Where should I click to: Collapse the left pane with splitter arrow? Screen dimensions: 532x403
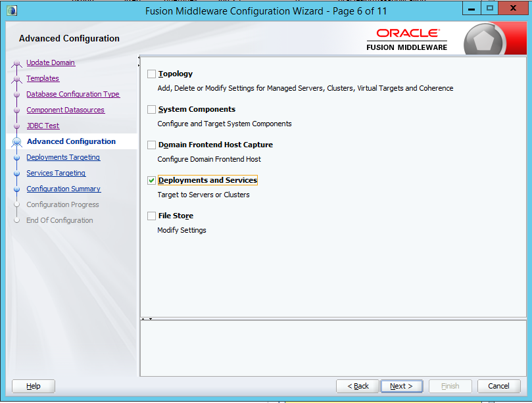(x=139, y=57)
